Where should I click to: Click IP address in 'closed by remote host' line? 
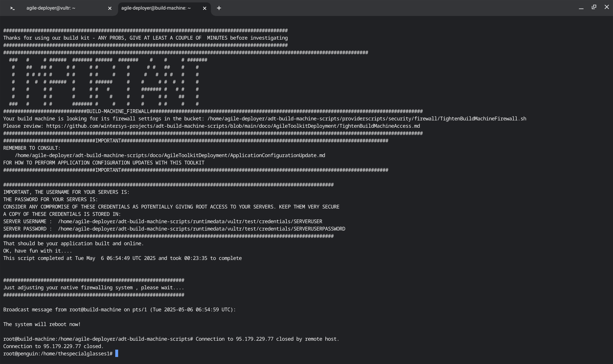[x=254, y=339]
